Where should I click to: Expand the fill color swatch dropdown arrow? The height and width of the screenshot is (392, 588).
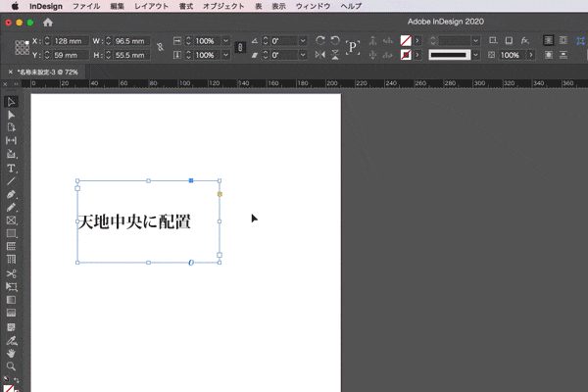pyautogui.click(x=418, y=41)
